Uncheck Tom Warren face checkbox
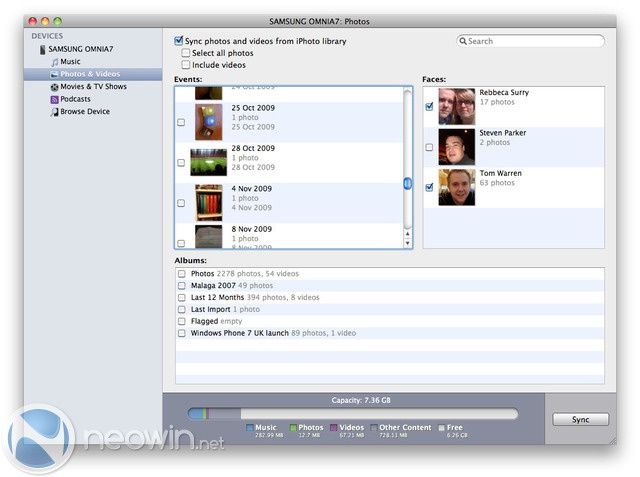 429,188
